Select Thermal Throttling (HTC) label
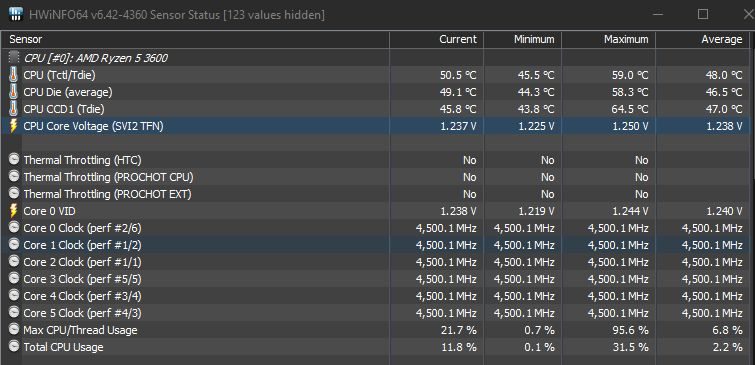 click(x=82, y=160)
